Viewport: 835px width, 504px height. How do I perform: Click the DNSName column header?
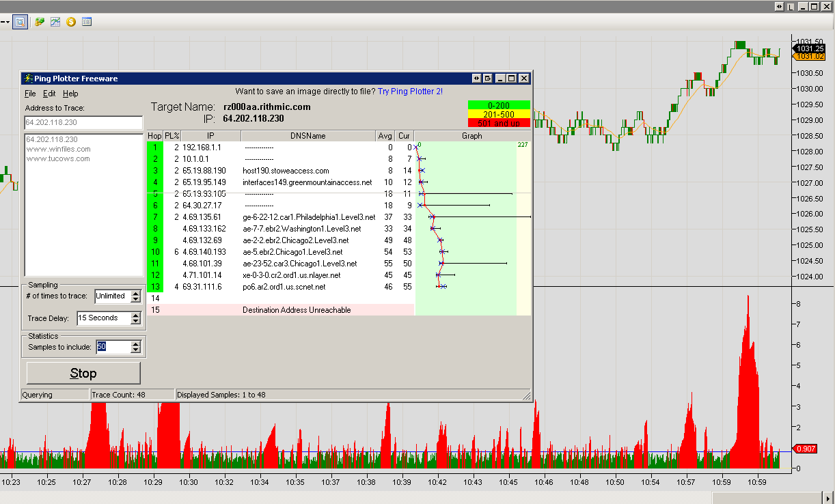(x=308, y=136)
